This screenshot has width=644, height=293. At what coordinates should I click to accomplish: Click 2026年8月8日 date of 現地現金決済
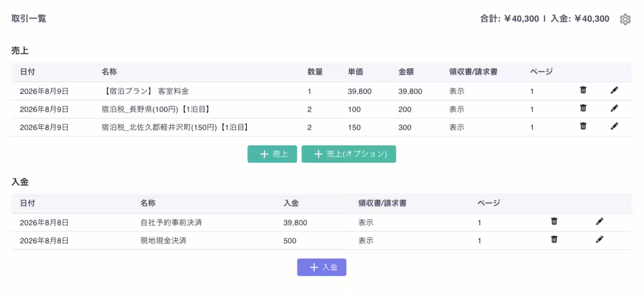point(44,241)
